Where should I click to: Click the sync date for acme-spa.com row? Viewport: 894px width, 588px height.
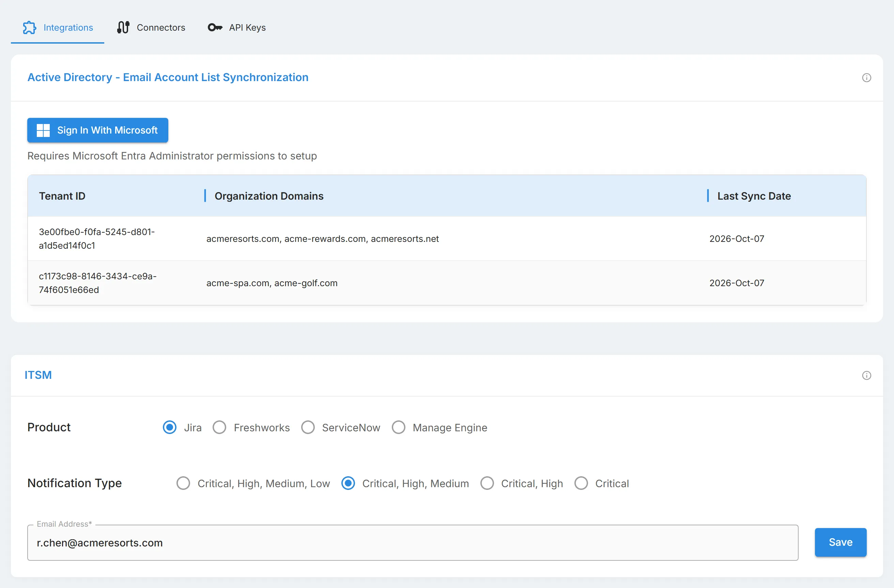point(737,283)
